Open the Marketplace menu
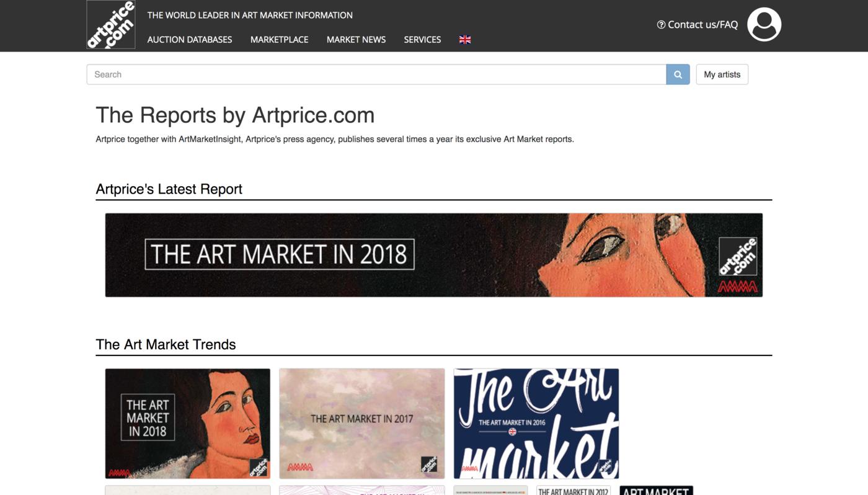The width and height of the screenshot is (868, 495). [x=280, y=40]
